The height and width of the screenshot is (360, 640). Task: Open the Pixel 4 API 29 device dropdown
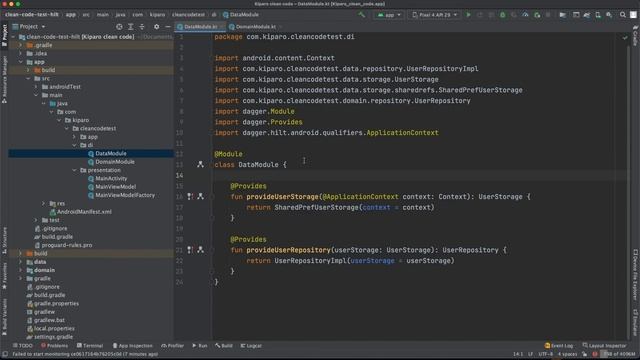pos(435,15)
